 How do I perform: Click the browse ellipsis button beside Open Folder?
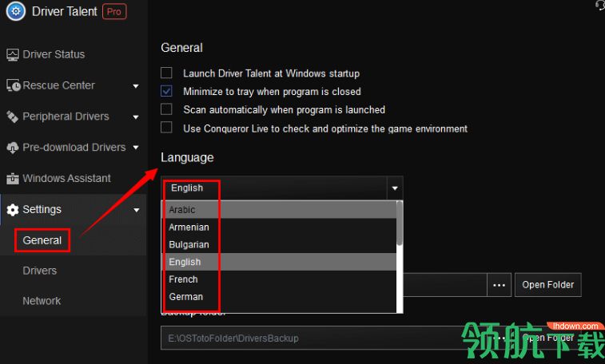(499, 285)
